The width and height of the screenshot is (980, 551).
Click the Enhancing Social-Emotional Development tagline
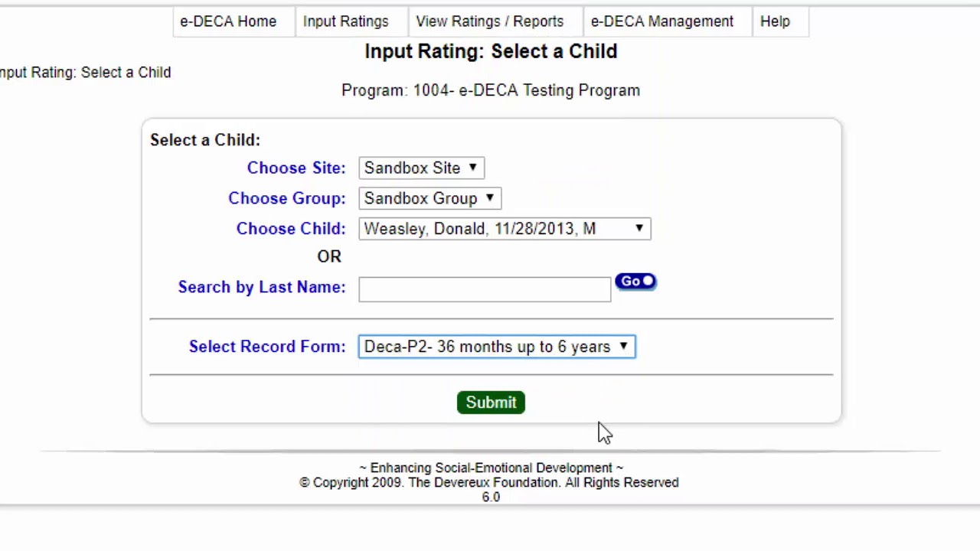[x=491, y=468]
